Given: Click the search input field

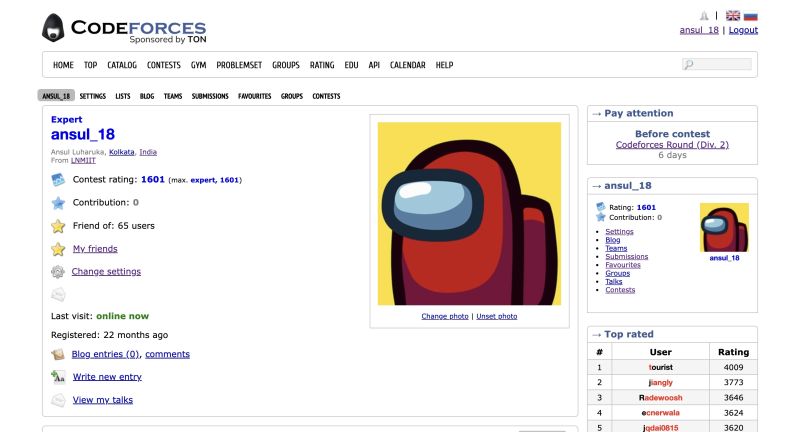Looking at the screenshot, I should 716,64.
